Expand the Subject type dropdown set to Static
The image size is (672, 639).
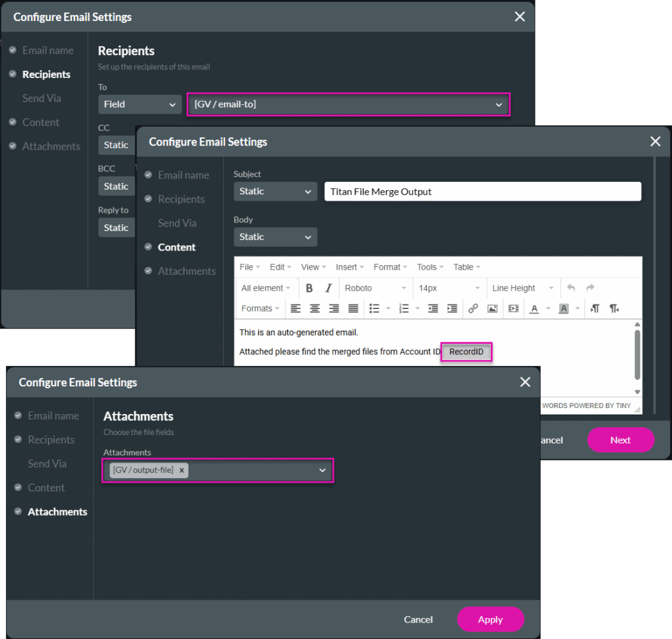pyautogui.click(x=275, y=191)
